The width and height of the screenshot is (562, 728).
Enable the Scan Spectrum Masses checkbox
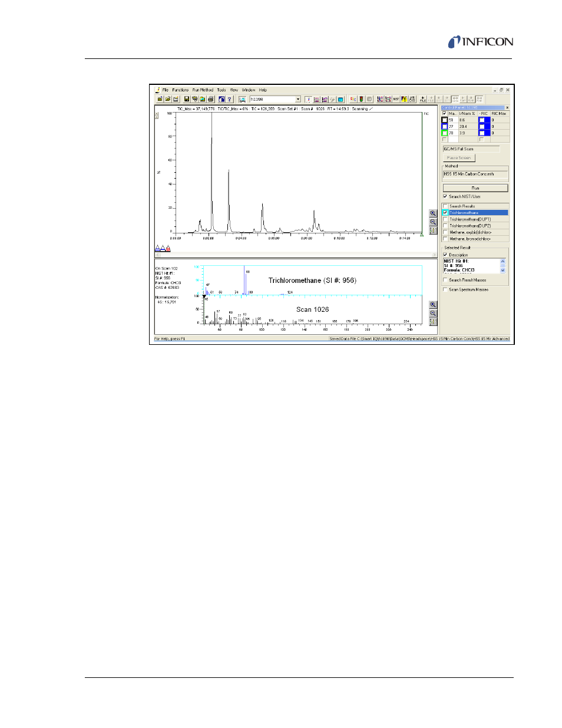(x=445, y=289)
